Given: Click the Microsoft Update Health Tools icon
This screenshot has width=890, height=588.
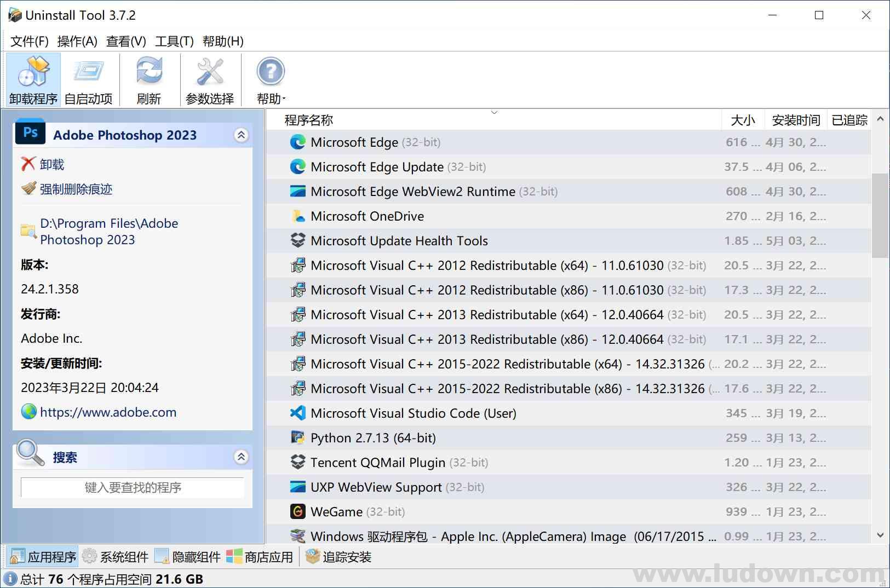Looking at the screenshot, I should 297,241.
